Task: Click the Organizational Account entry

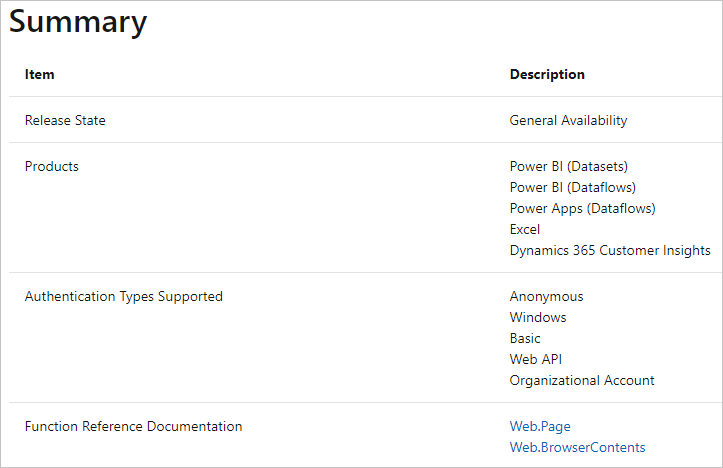Action: pyautogui.click(x=582, y=380)
